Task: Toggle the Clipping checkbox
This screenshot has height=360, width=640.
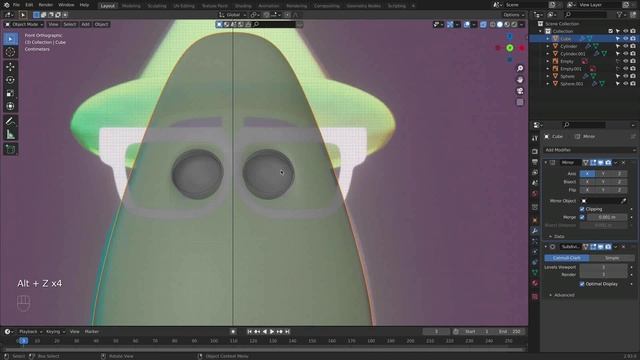Action: [x=582, y=209]
